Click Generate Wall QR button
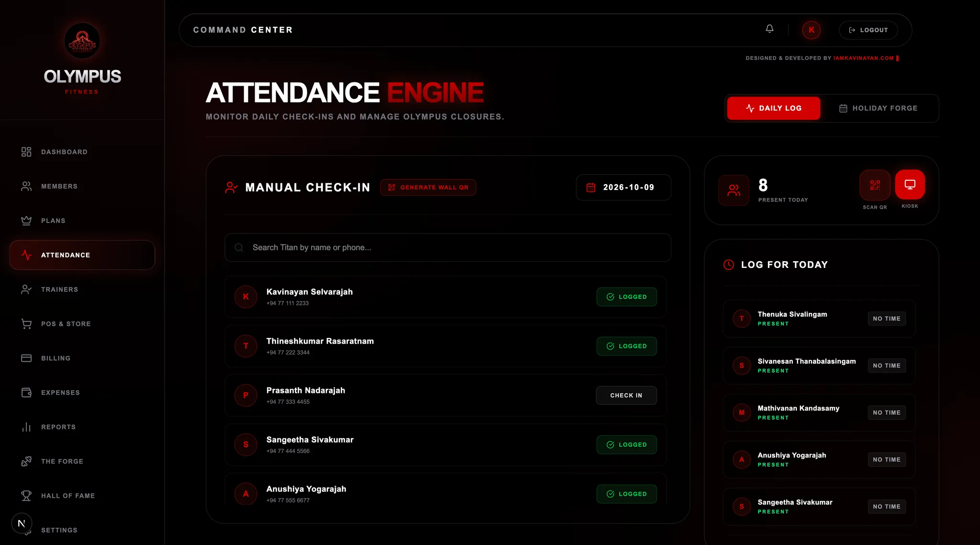This screenshot has height=545, width=980. pos(428,188)
